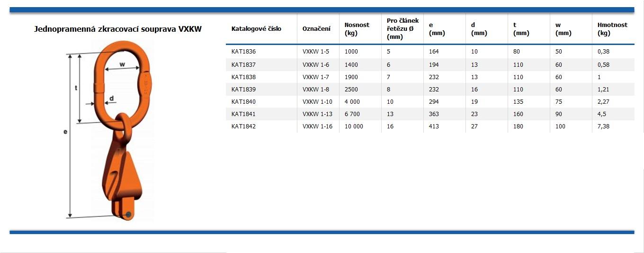Select catalog number KAT1840
The image size is (644, 253).
pos(243,101)
